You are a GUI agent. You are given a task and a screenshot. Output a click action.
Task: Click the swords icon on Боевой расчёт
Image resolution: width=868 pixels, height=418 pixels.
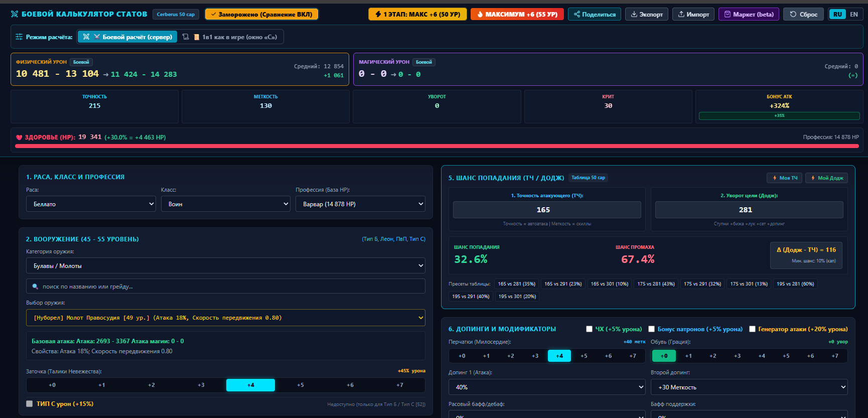[86, 37]
